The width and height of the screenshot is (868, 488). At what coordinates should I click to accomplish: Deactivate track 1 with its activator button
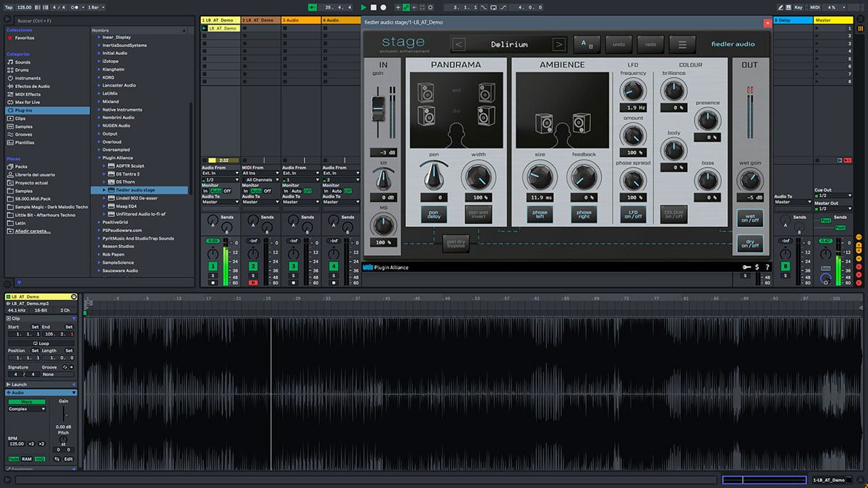click(x=213, y=267)
